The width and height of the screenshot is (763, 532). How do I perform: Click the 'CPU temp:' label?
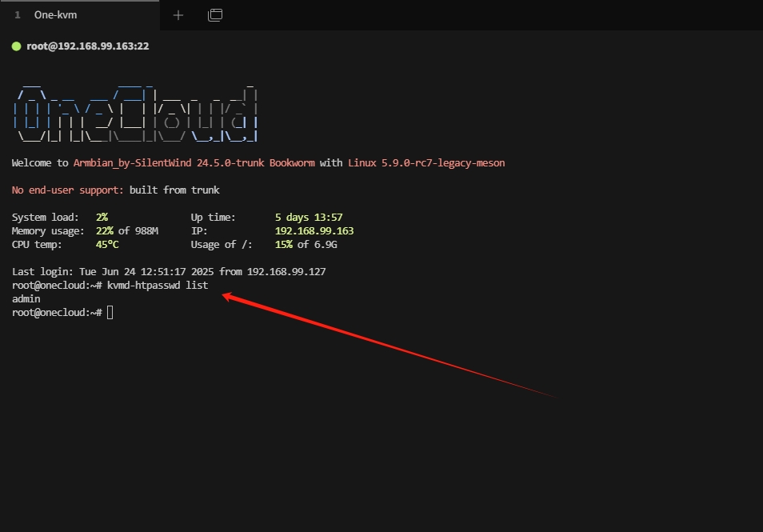pyautogui.click(x=37, y=244)
